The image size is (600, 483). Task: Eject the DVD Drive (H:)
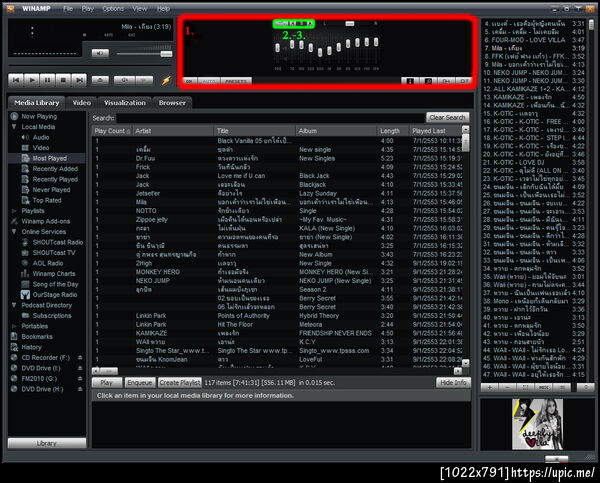coord(80,389)
